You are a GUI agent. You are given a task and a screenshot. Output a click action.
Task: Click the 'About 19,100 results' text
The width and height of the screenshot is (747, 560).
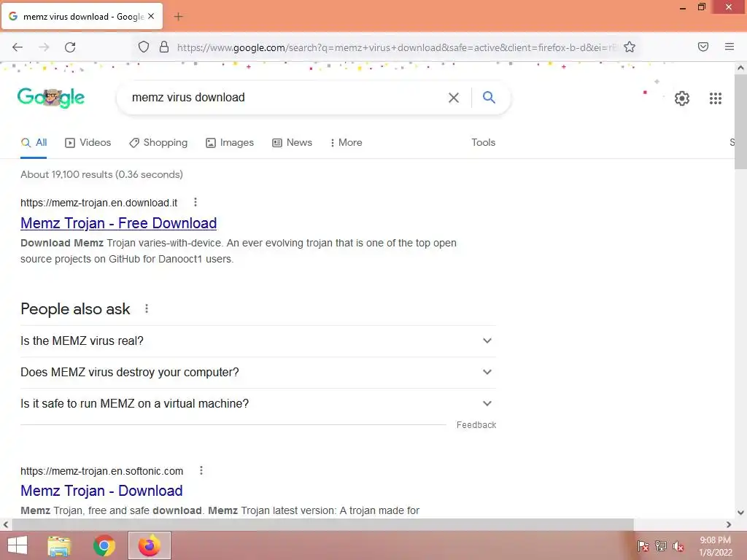[x=101, y=174]
